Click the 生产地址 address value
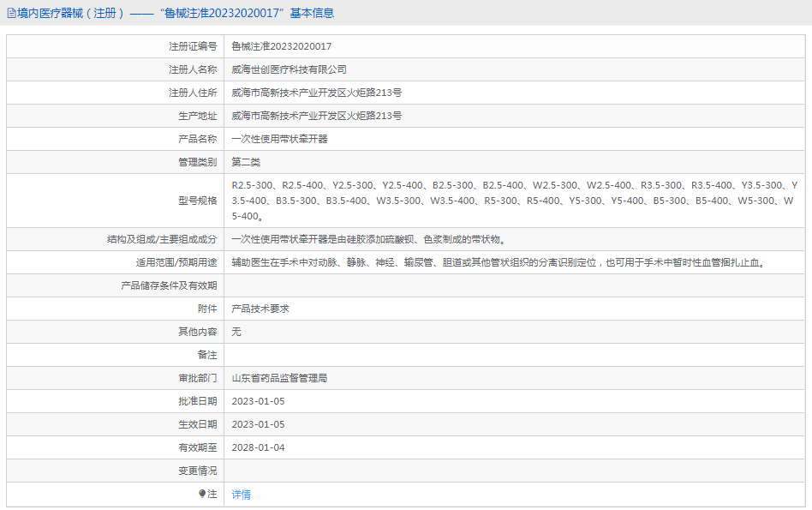This screenshot has width=812, height=510. [316, 116]
